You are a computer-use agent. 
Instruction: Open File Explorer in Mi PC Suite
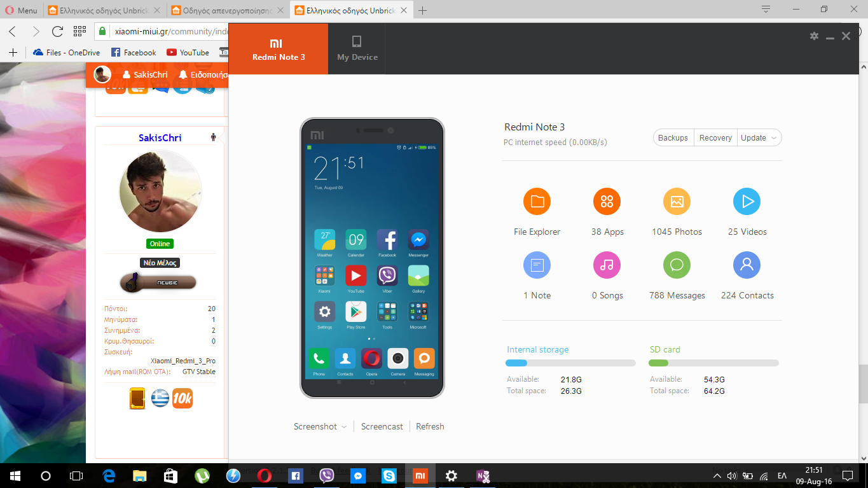coord(537,202)
